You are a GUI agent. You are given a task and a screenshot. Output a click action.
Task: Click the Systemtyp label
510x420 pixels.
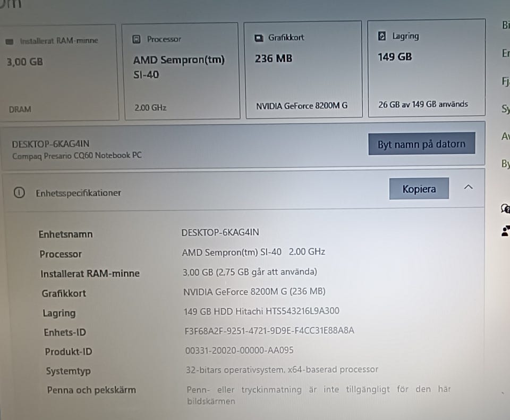click(69, 371)
